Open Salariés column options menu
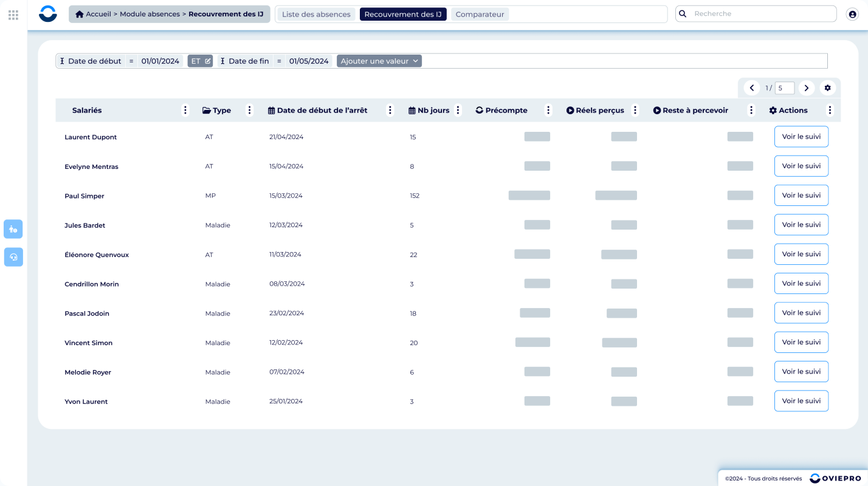This screenshot has width=868, height=486. coord(185,110)
